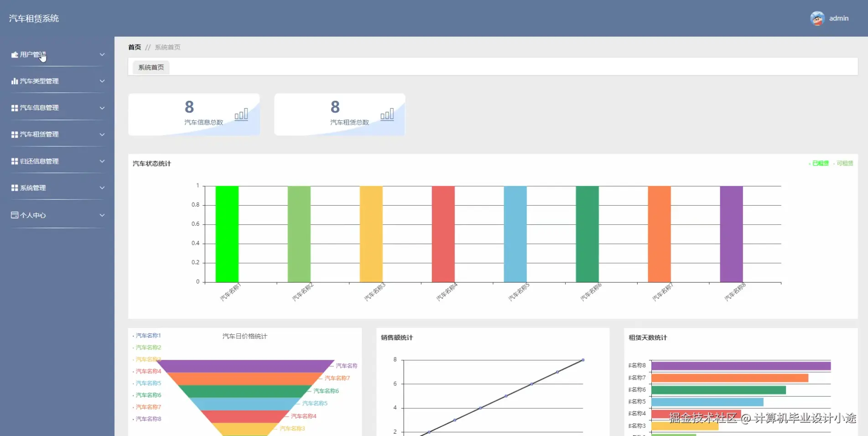This screenshot has height=436, width=868.
Task: Click the yellow 汽车名称3 status bar
Action: 371,234
